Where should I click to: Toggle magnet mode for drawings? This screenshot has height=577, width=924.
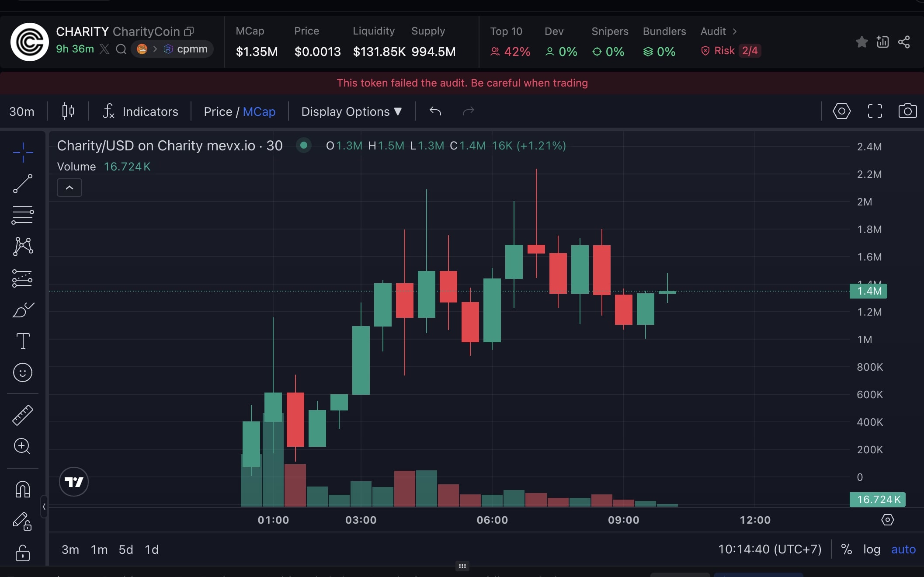(x=23, y=489)
